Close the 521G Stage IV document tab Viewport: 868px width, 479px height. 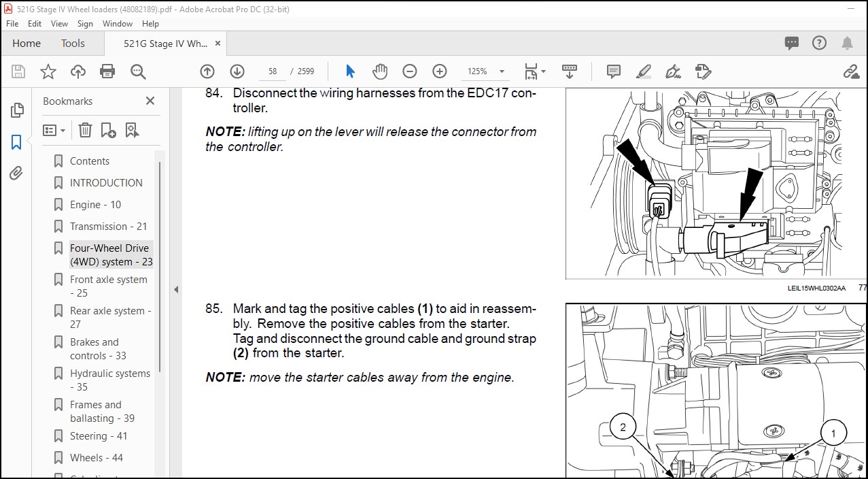(x=218, y=43)
